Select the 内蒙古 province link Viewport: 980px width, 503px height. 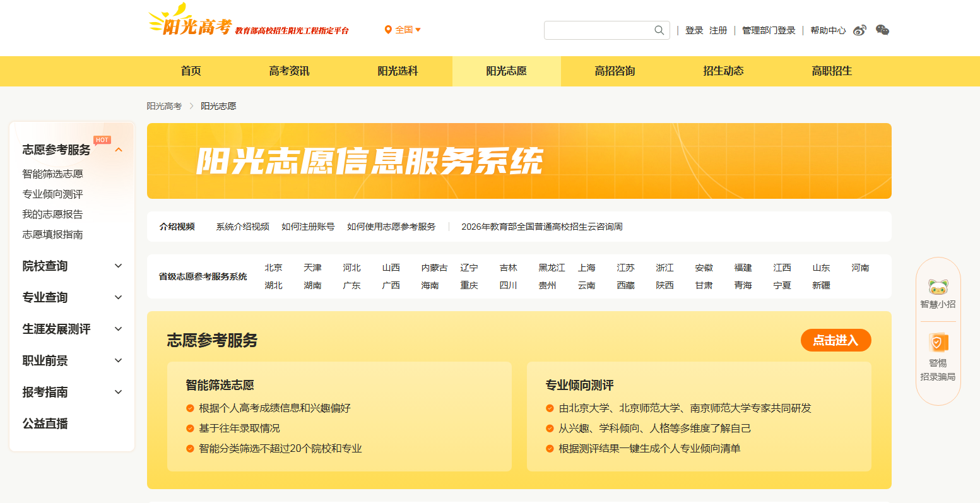pyautogui.click(x=435, y=268)
